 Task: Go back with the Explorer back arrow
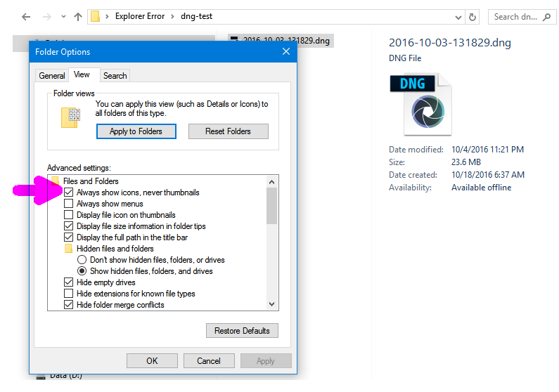[26, 17]
